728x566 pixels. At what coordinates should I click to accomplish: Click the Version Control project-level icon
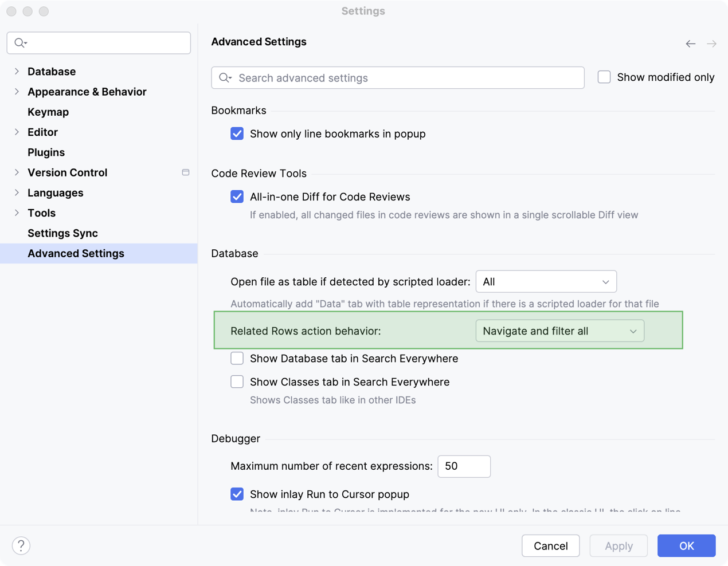click(185, 172)
